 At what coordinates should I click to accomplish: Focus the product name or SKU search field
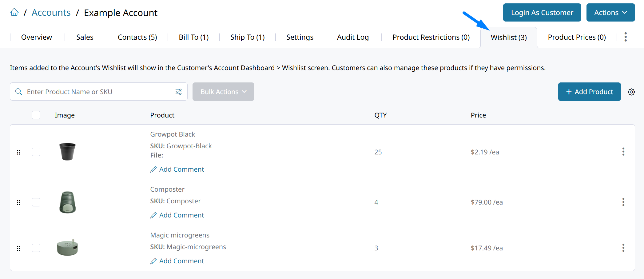[x=99, y=92]
